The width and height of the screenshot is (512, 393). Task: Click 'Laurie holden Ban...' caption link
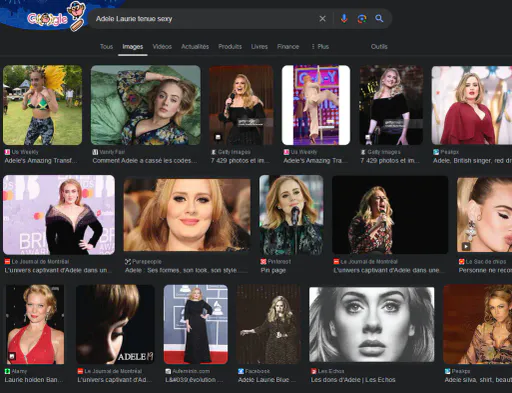tap(34, 380)
